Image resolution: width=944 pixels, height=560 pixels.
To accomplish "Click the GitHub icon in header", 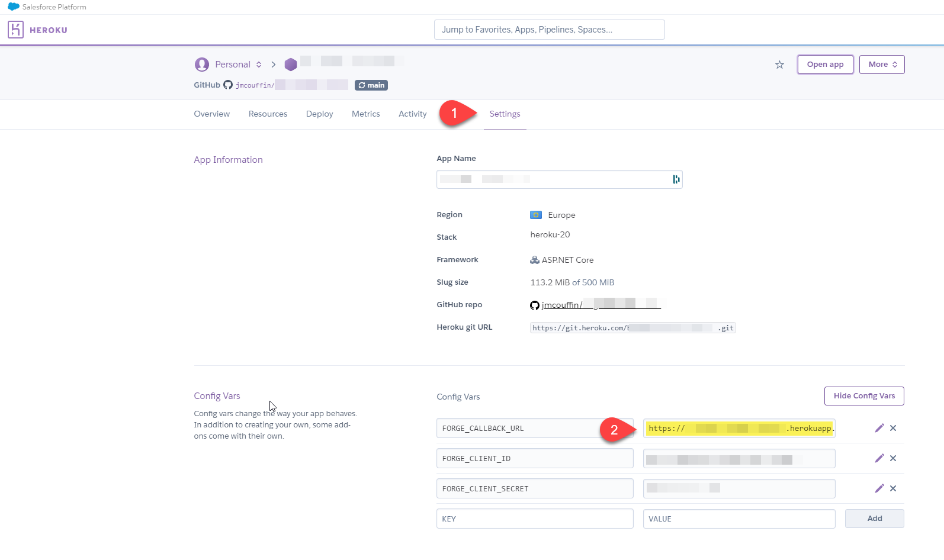I will 228,85.
